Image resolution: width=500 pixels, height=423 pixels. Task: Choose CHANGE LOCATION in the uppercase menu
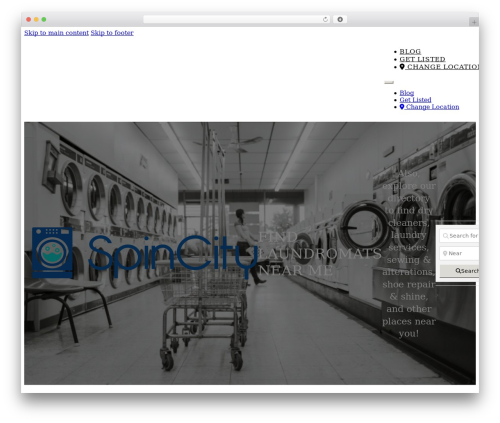tap(439, 67)
